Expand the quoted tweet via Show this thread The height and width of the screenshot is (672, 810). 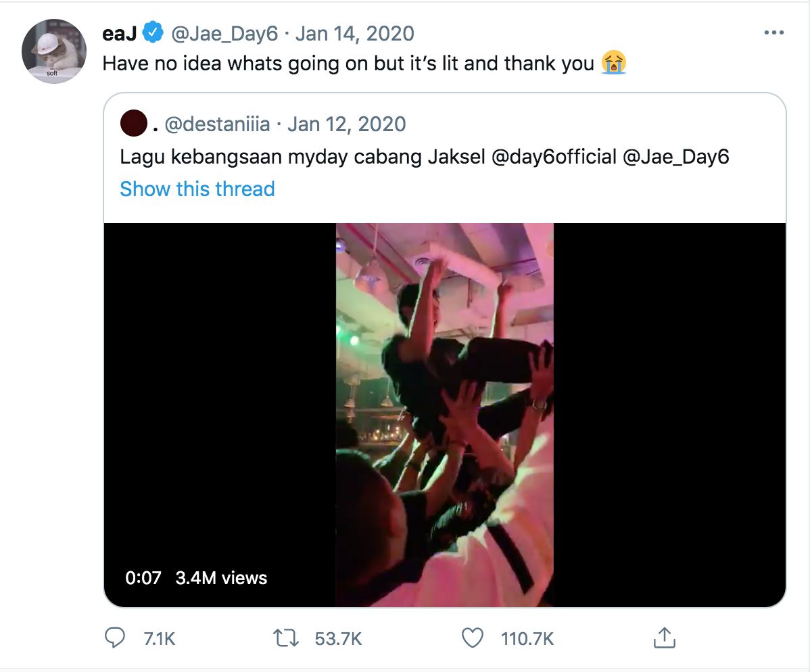(x=197, y=189)
